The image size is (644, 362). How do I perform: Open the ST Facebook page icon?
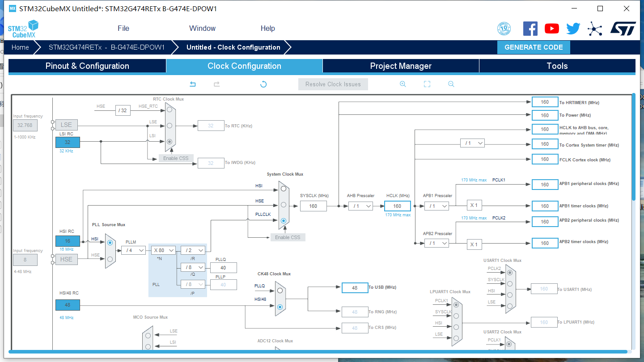pyautogui.click(x=530, y=29)
